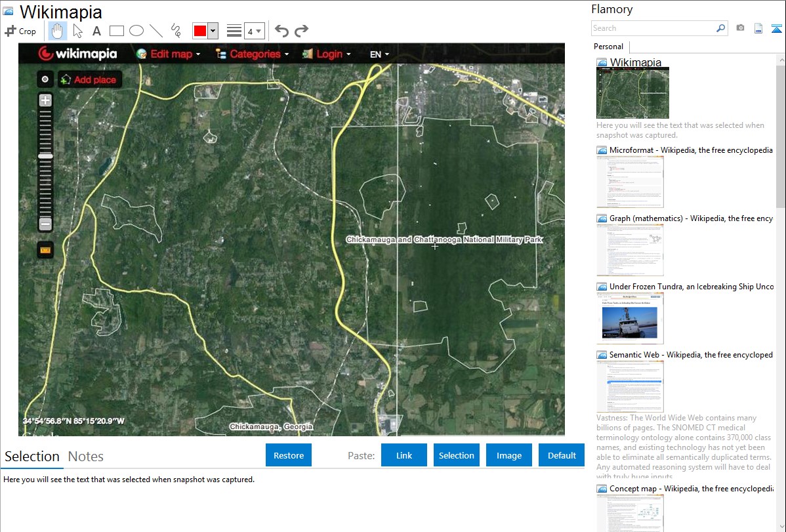Open the Login menu

(326, 54)
